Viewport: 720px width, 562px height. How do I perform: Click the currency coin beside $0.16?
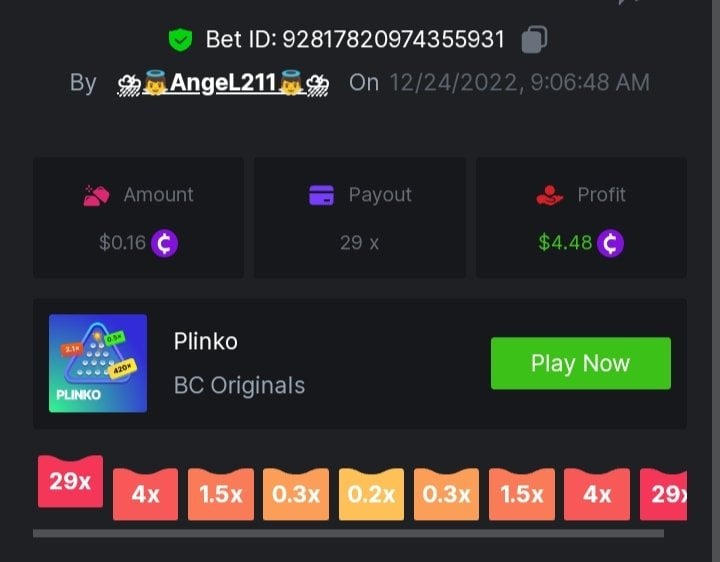point(164,243)
